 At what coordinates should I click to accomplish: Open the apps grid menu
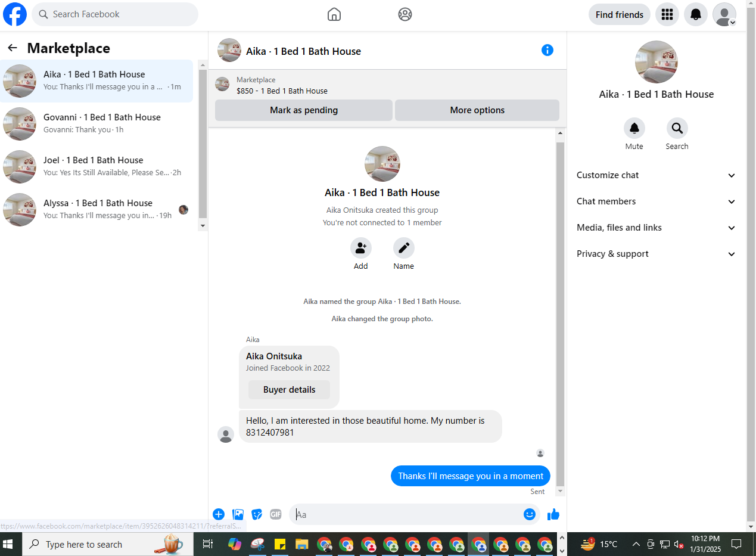click(667, 14)
